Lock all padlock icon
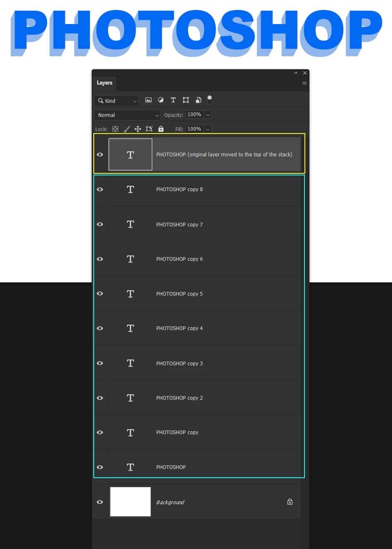The height and width of the screenshot is (549, 392). pos(161,129)
